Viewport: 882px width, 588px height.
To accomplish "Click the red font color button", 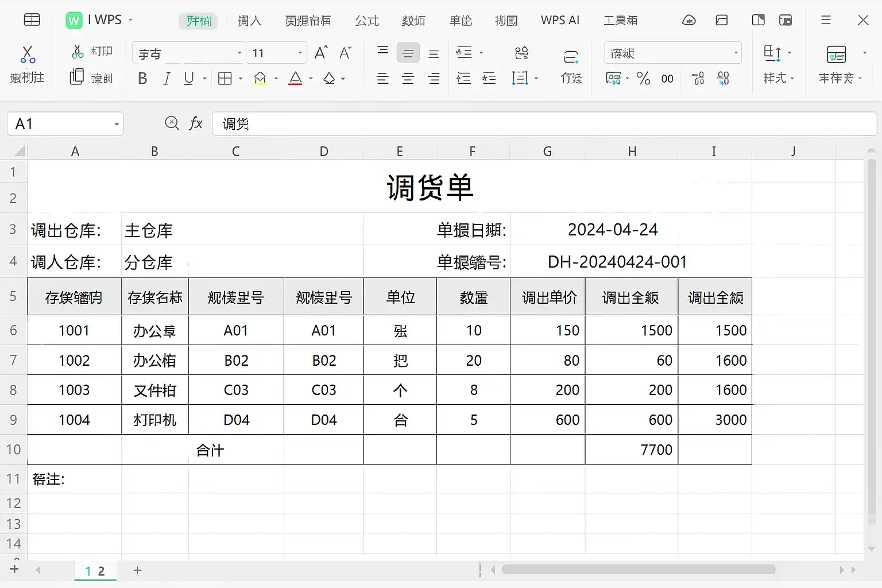I will click(295, 78).
